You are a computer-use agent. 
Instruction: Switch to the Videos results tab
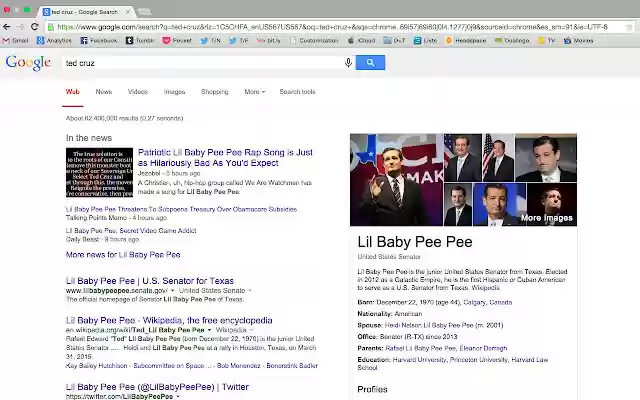pyautogui.click(x=138, y=92)
